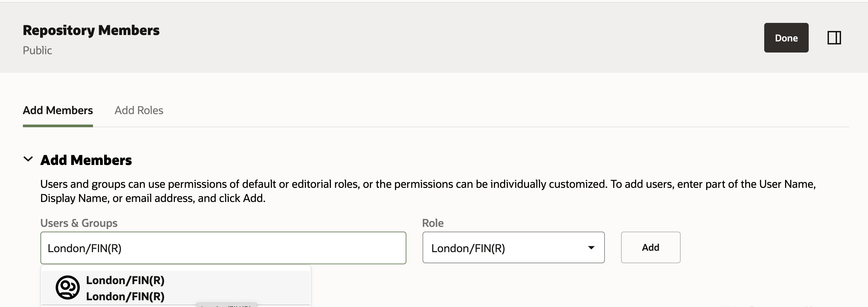Click the Repository Members page title
This screenshot has height=307, width=868.
[x=91, y=30]
